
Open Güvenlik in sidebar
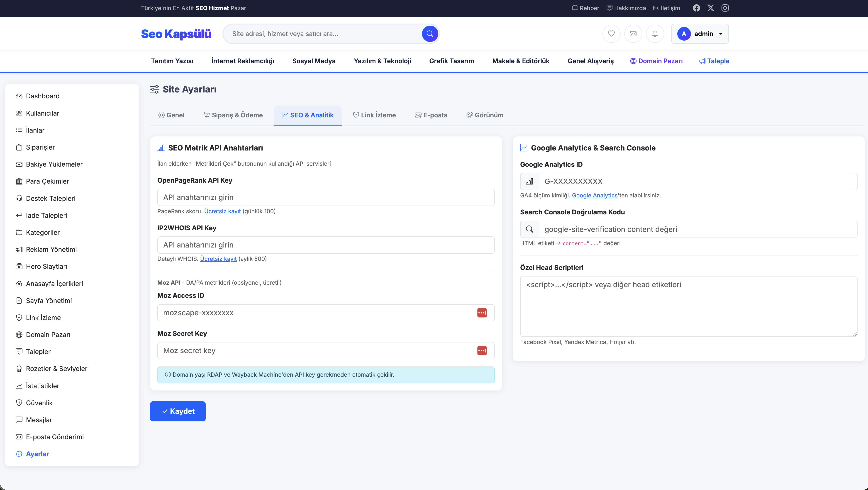pos(39,403)
